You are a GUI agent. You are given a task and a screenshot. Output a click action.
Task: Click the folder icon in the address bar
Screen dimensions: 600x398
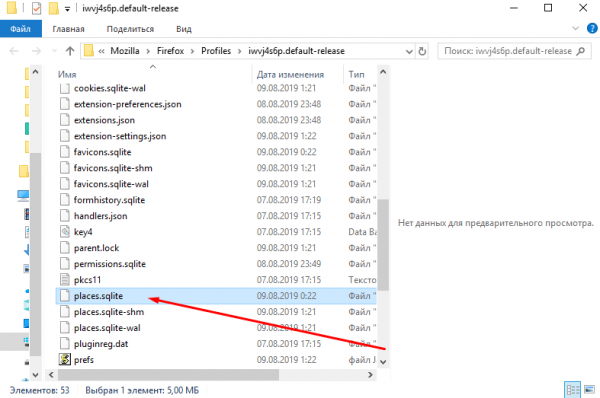[x=89, y=51]
